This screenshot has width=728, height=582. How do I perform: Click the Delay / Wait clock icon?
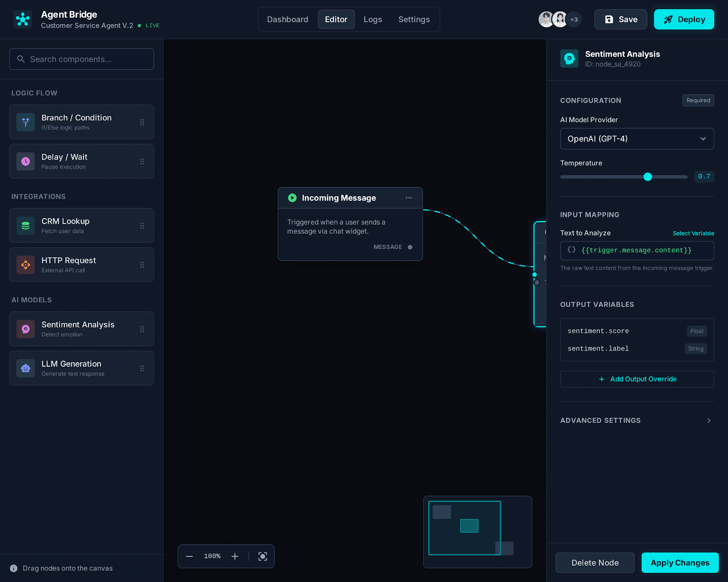click(25, 161)
